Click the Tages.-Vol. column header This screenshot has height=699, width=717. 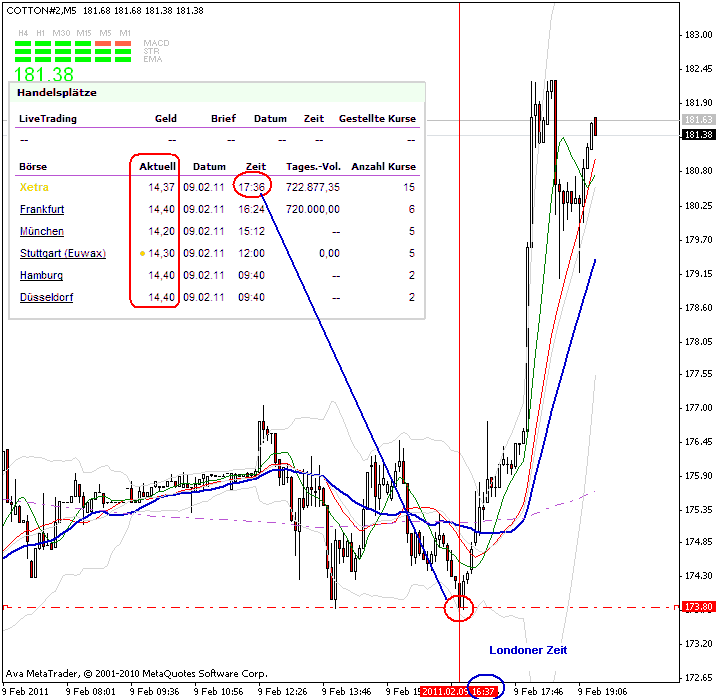pos(312,167)
